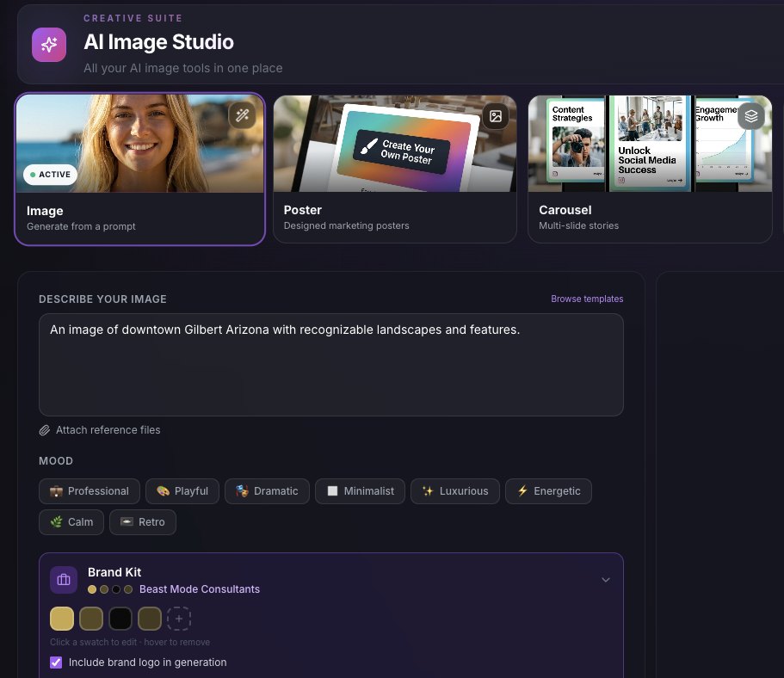The width and height of the screenshot is (784, 678).
Task: Collapse the Brand Kit panel chevron
Action: coord(606,580)
